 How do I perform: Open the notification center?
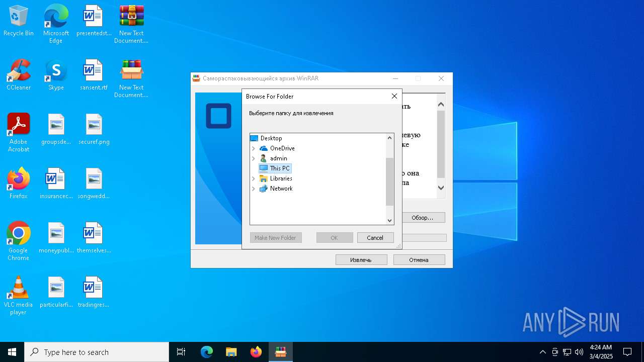tap(627, 352)
